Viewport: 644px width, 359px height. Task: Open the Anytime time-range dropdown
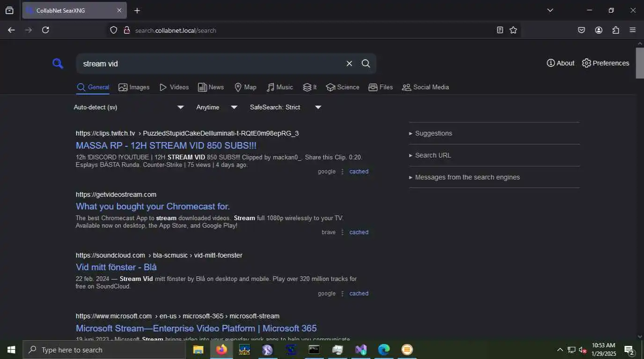pyautogui.click(x=217, y=108)
